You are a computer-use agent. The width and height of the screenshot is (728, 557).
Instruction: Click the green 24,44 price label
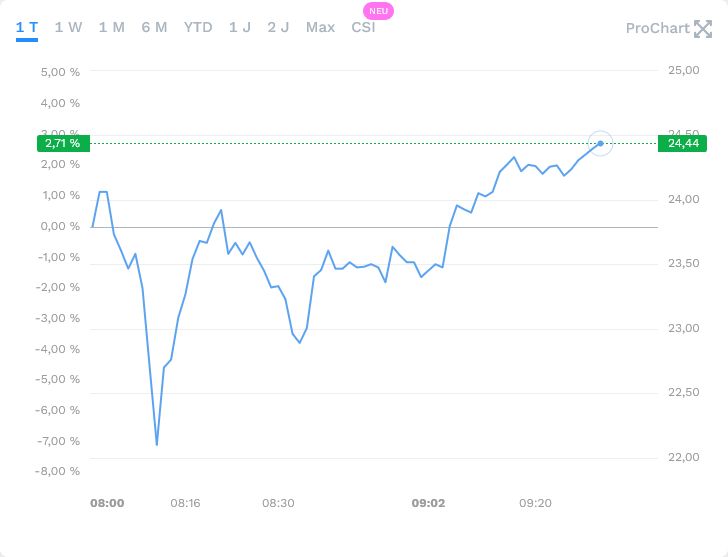pos(682,144)
